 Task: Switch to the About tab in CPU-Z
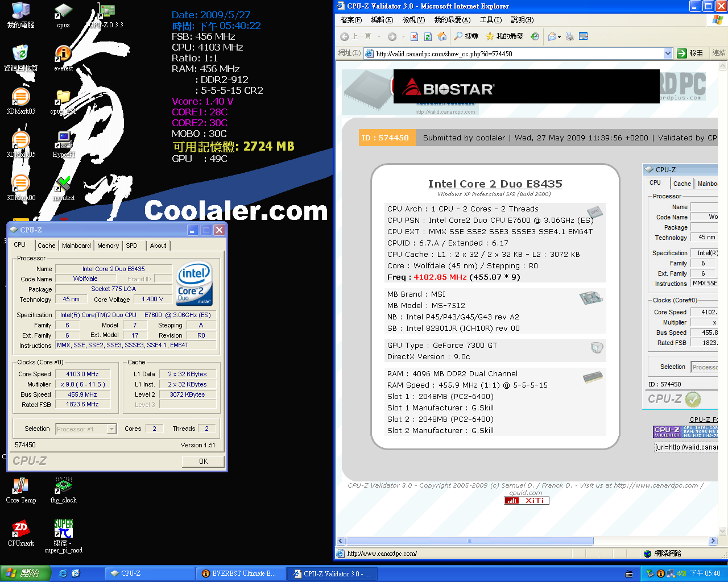pos(158,246)
